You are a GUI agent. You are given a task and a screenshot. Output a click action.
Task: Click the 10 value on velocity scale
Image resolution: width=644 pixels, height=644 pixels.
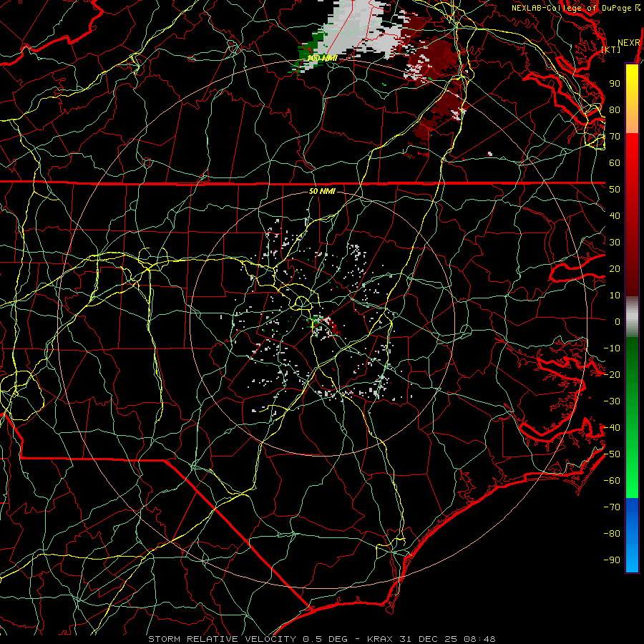click(615, 296)
